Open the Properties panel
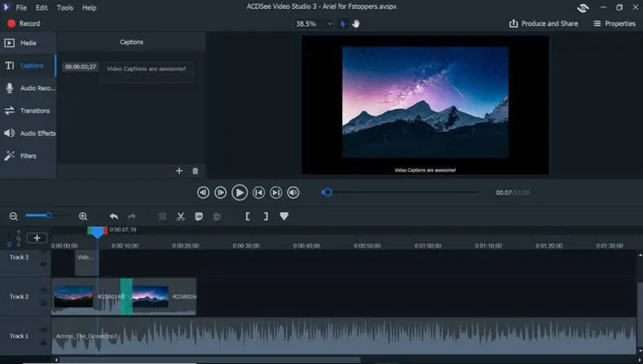Screen dimensions: 643x364 pos(614,23)
